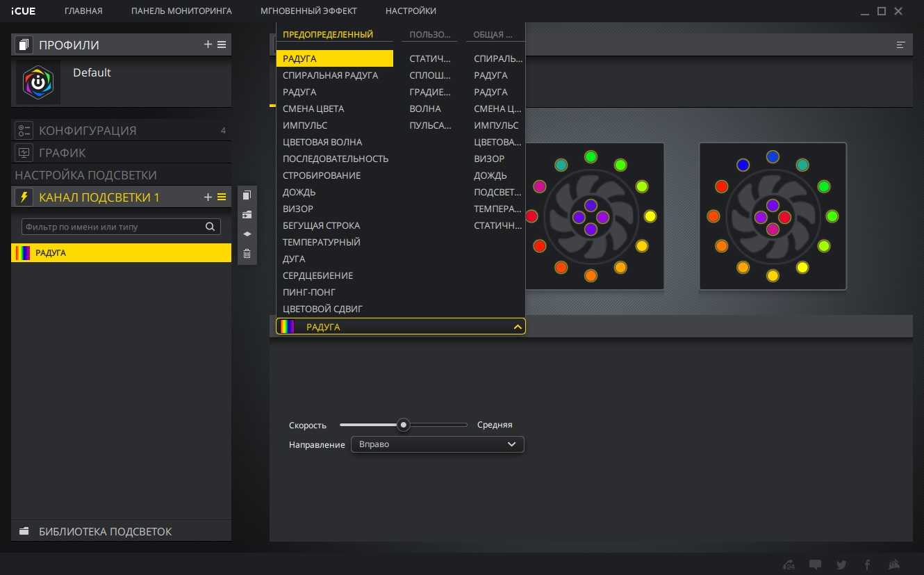Click the chat bubble icon at bottom
The height and width of the screenshot is (575, 924).
pyautogui.click(x=816, y=565)
